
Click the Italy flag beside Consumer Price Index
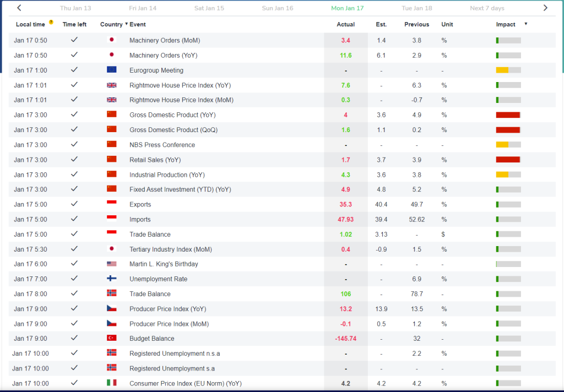111,383
